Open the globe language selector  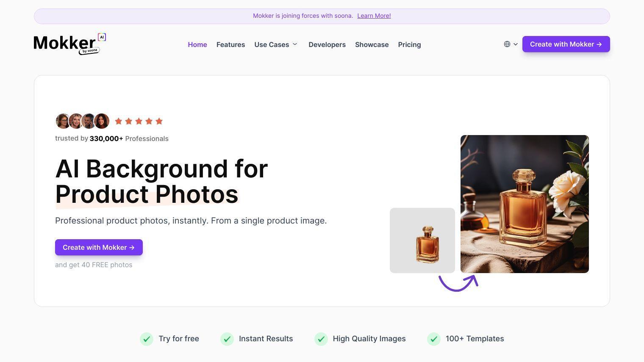[507, 44]
